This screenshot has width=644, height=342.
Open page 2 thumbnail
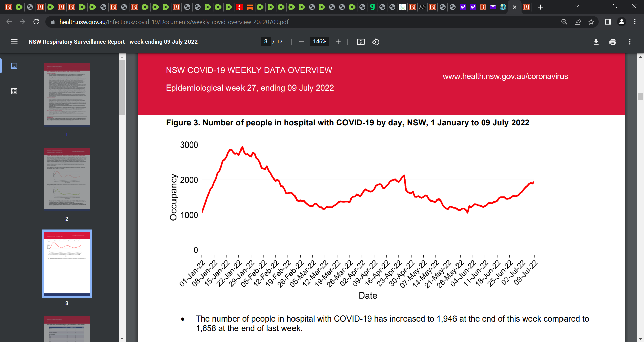click(x=67, y=178)
